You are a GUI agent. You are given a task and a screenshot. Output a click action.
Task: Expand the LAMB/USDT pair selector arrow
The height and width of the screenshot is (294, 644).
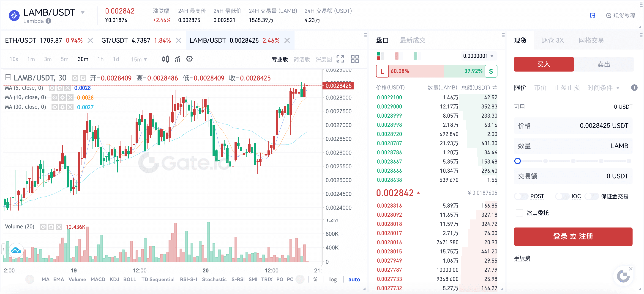83,12
